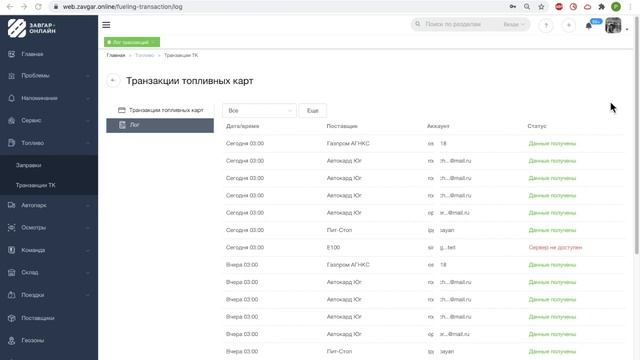Click the help question mark icon
Viewport: 640px width, 360px height.
coord(546,25)
